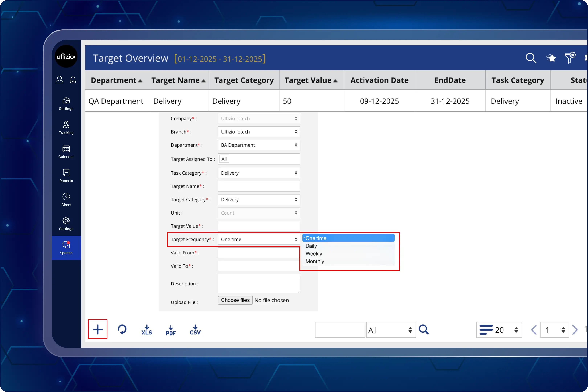Click the refresh icon in bottom toolbar
The width and height of the screenshot is (588, 392).
pos(122,330)
